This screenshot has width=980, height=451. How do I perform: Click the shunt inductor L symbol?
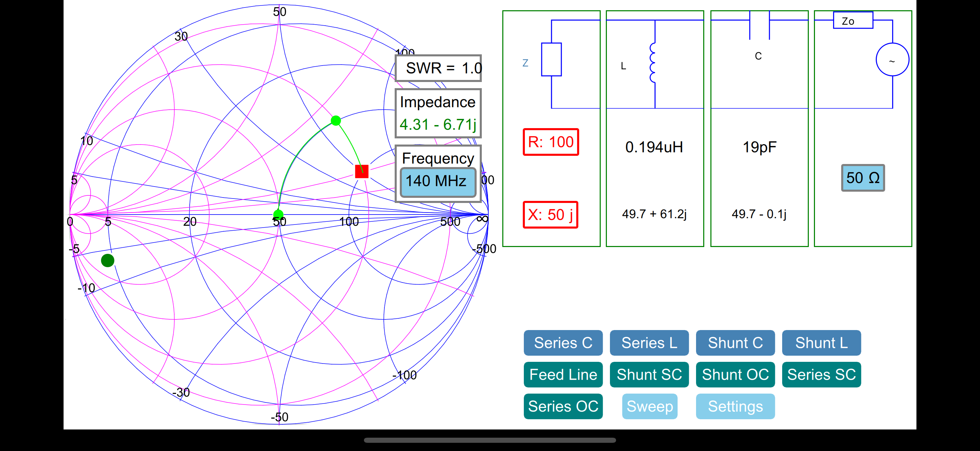(653, 63)
